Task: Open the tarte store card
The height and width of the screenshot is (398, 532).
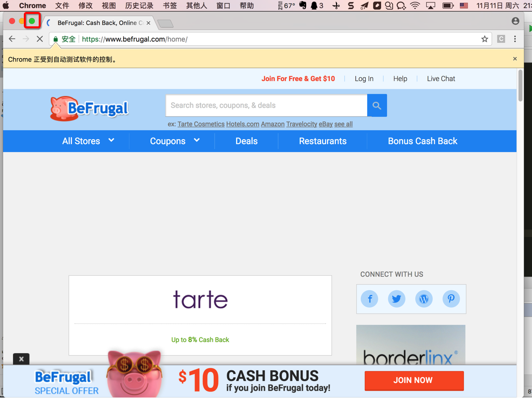Action: coord(200,316)
